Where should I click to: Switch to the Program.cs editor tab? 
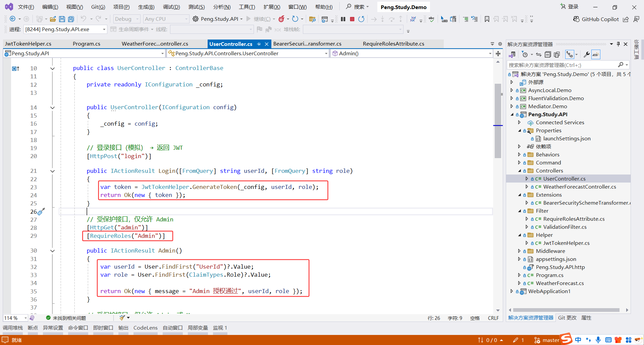click(87, 44)
